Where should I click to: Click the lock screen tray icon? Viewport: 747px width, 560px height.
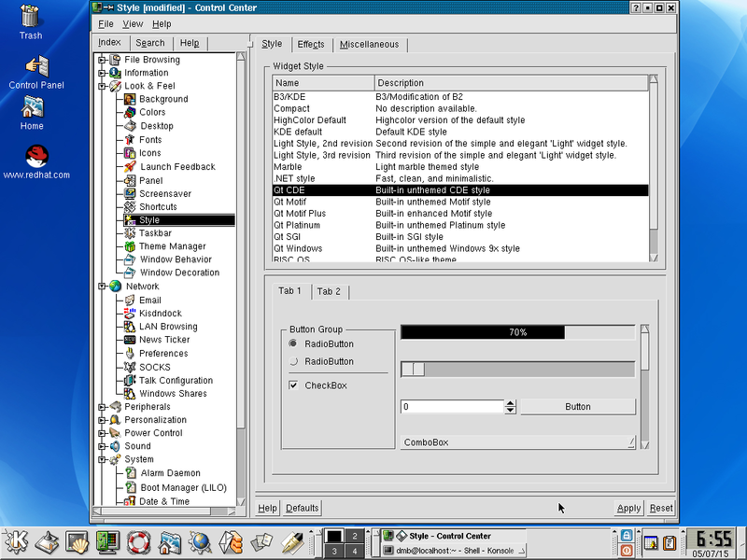pyautogui.click(x=627, y=535)
